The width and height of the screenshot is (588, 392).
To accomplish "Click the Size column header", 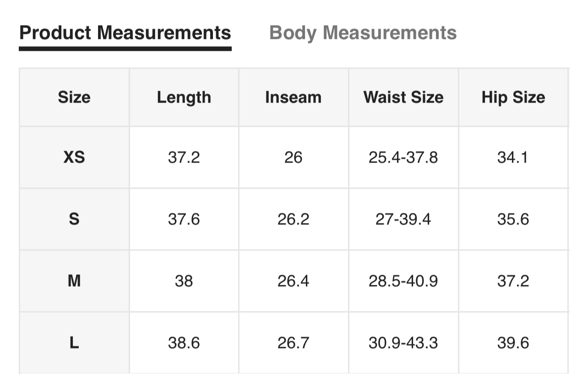I will point(74,97).
